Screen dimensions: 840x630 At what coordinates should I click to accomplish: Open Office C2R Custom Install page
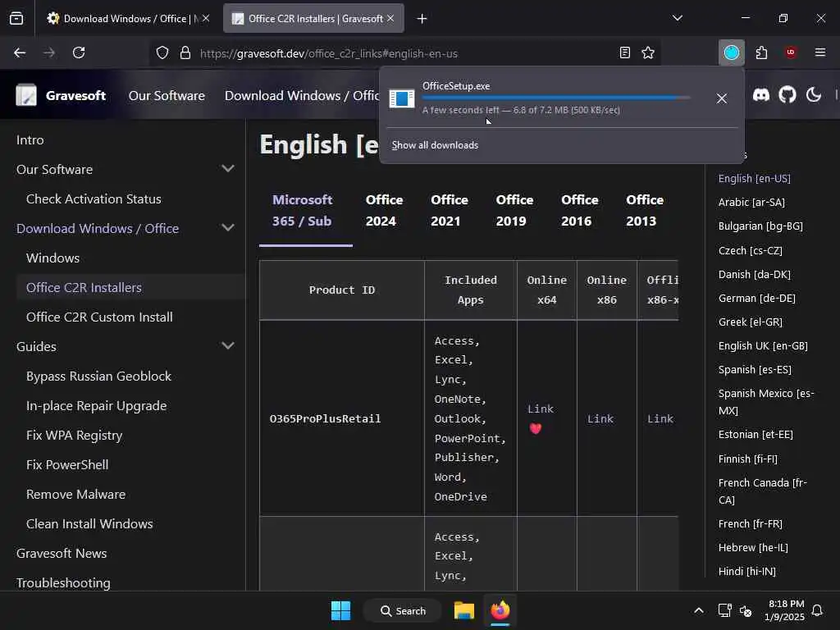click(99, 317)
